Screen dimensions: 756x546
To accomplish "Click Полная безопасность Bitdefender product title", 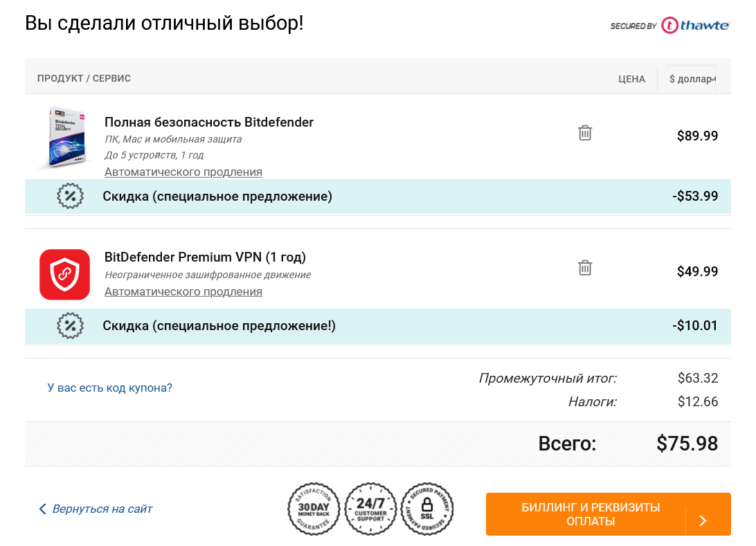I will pos(209,122).
